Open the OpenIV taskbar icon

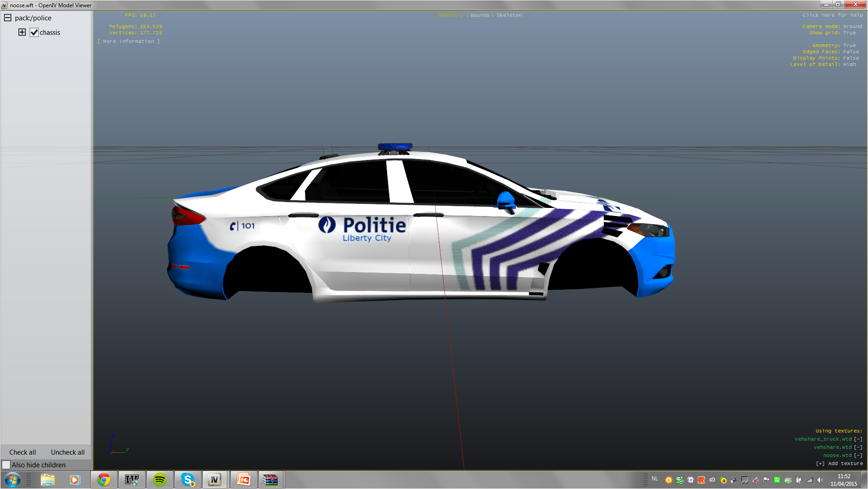click(132, 480)
